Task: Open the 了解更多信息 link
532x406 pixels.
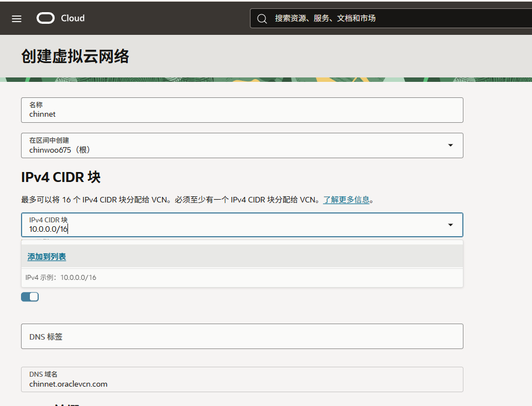Action: point(346,200)
